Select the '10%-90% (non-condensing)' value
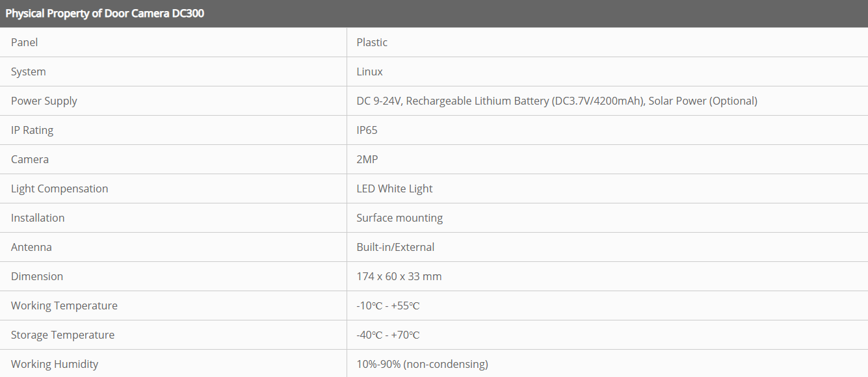The image size is (868, 377). coord(423,364)
